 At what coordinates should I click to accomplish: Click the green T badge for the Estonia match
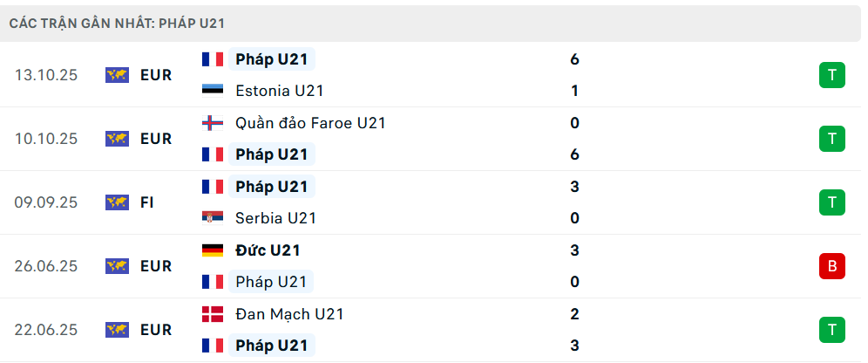(x=831, y=75)
